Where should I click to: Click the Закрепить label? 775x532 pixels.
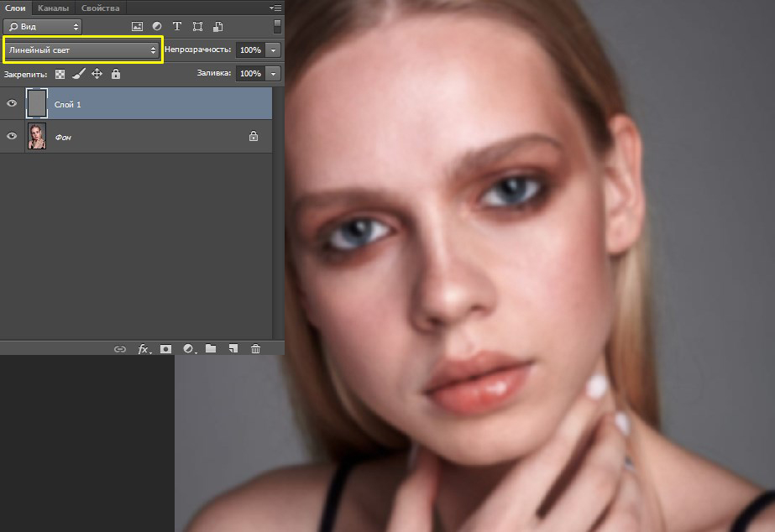pos(26,75)
